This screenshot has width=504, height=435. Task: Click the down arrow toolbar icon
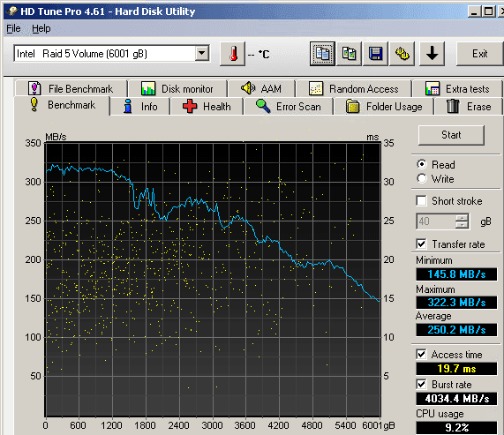[x=432, y=54]
